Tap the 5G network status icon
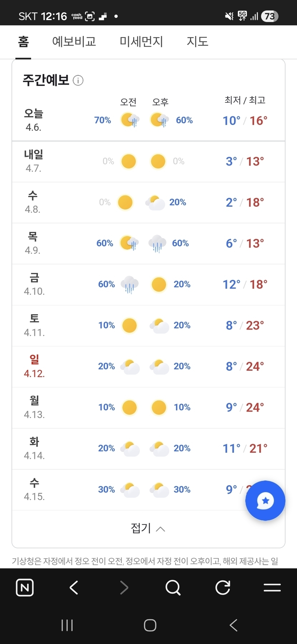297x644 pixels. tap(242, 16)
